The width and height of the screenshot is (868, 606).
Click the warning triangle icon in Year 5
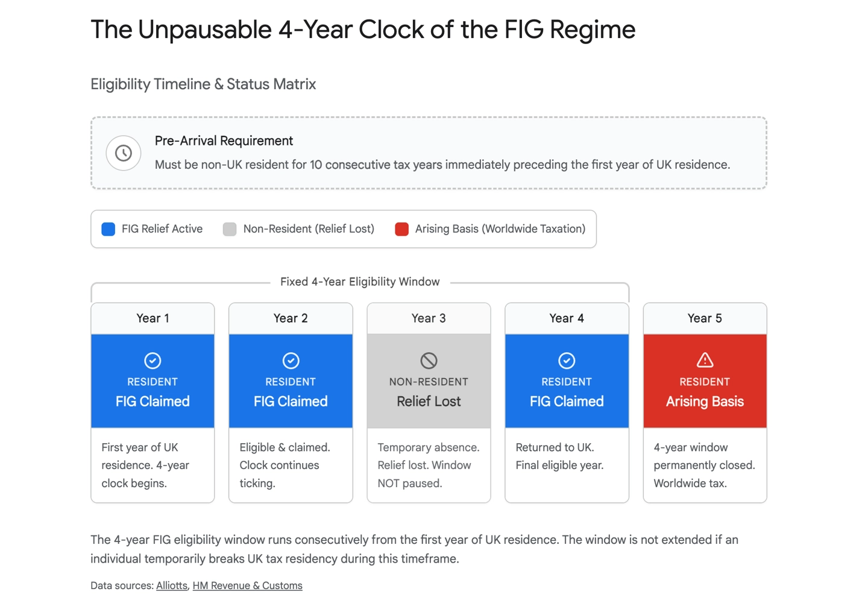[705, 361]
